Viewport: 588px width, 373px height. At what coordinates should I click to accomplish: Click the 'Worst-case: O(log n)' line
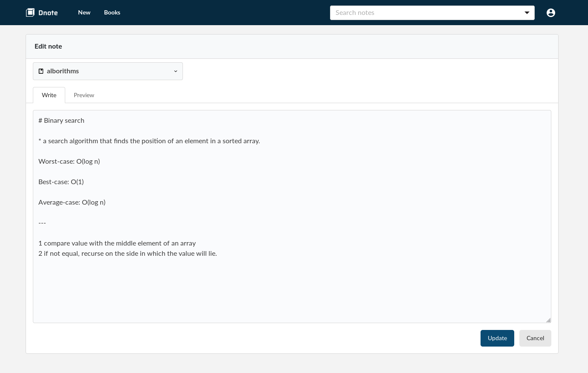click(x=69, y=162)
